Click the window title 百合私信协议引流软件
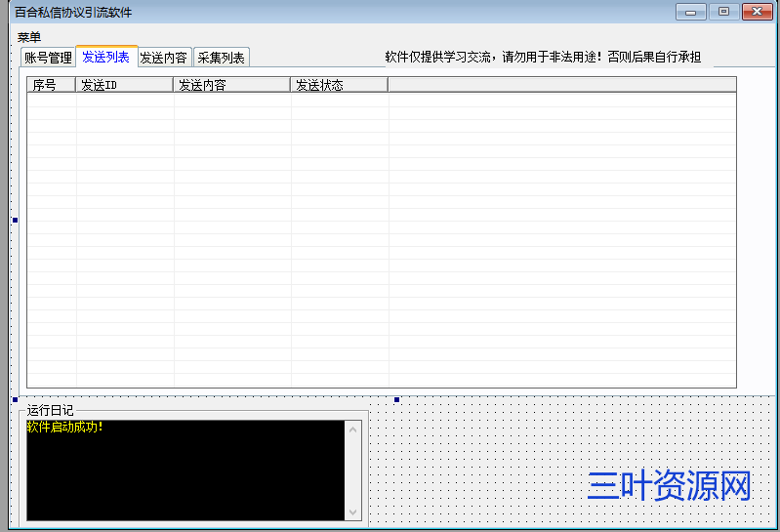The image size is (780, 532). click(73, 13)
